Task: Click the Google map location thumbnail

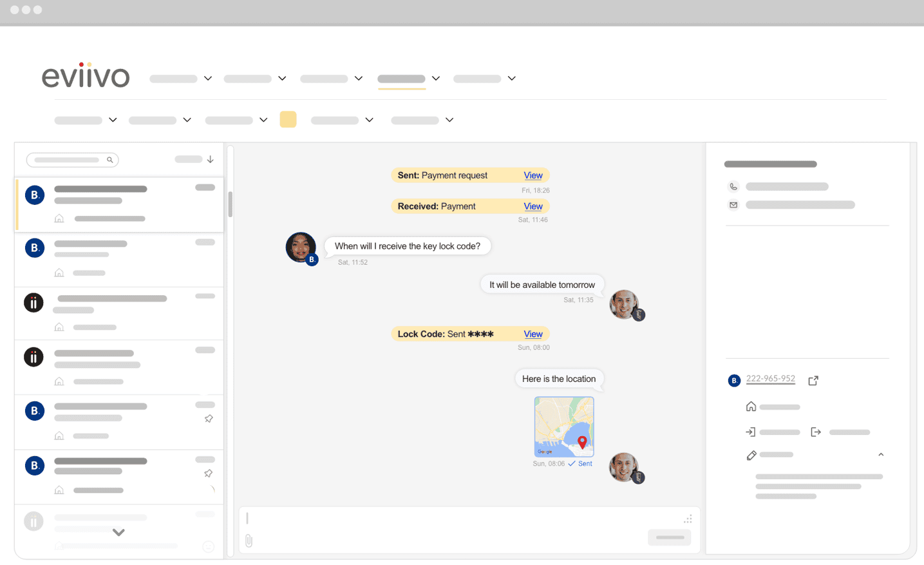Action: tap(564, 426)
